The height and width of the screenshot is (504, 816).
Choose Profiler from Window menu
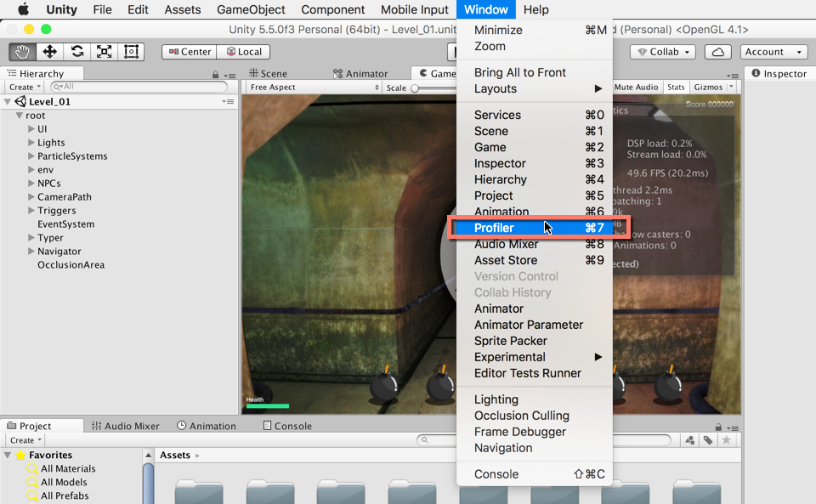click(535, 228)
